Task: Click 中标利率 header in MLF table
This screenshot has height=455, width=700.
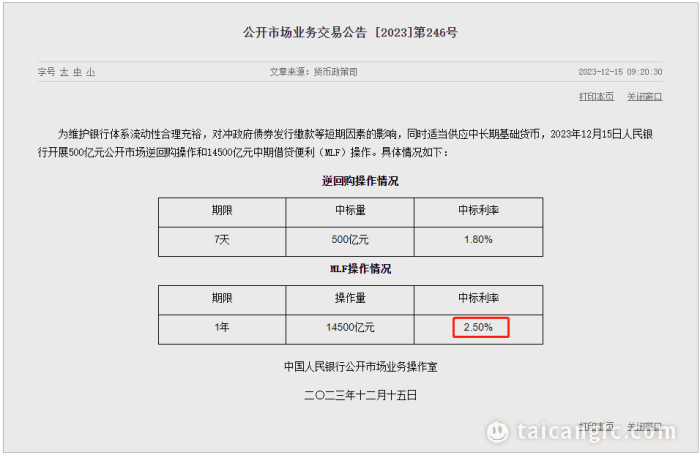Action: tap(479, 298)
